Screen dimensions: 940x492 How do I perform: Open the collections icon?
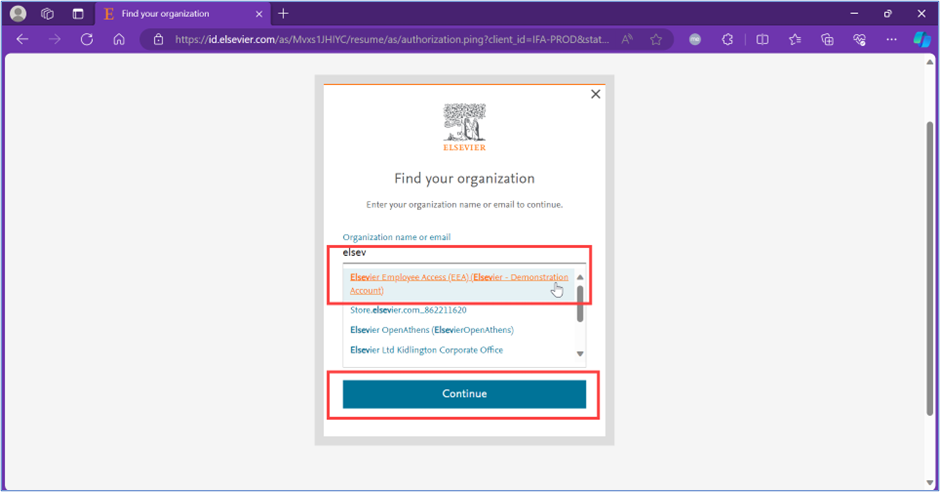tap(827, 40)
